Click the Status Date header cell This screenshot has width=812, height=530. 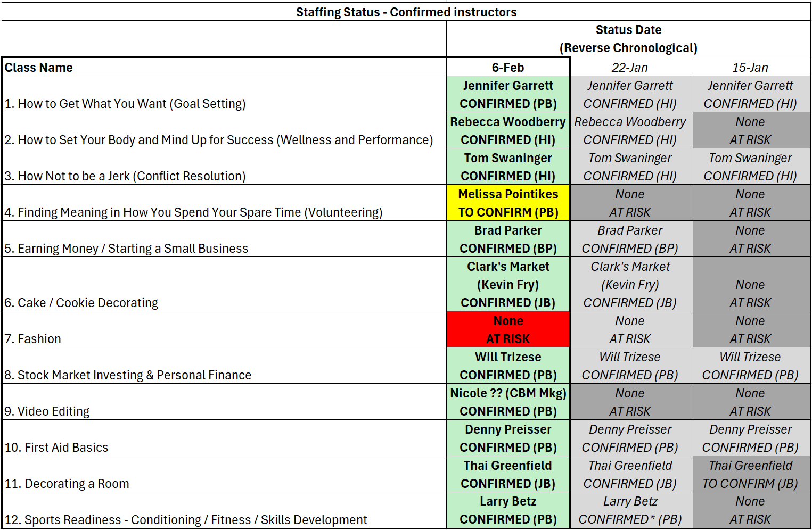[x=628, y=39]
